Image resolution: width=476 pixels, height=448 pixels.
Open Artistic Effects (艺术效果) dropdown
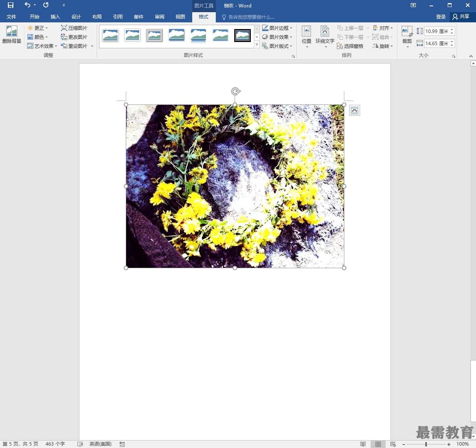click(x=42, y=46)
